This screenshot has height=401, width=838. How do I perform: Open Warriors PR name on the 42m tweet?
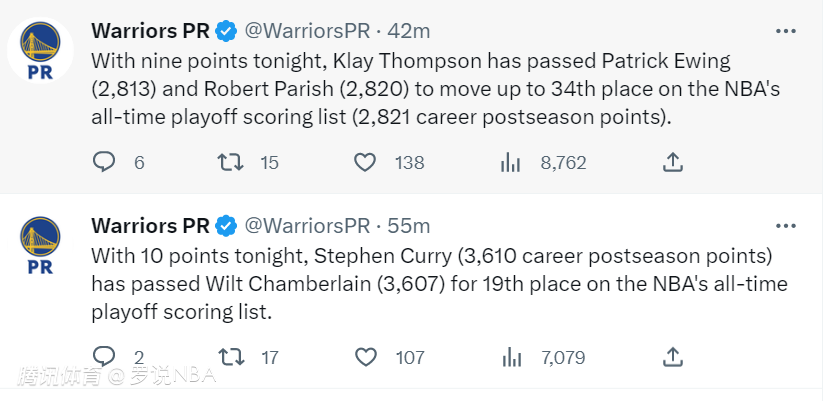[150, 31]
